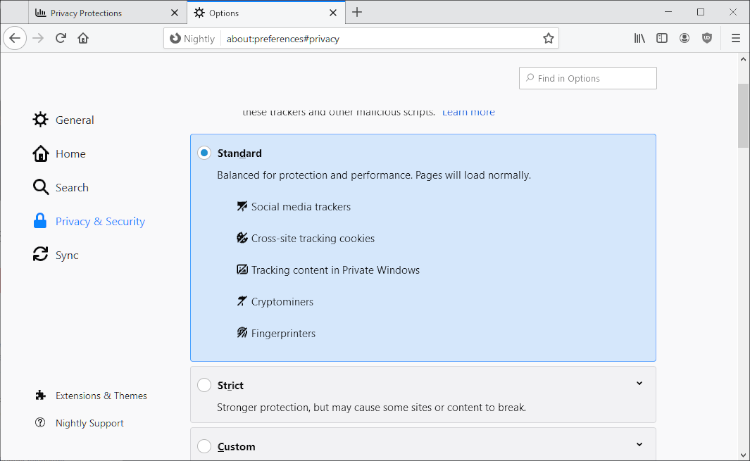
Task: Bookmark this page with star icon
Action: (x=548, y=38)
